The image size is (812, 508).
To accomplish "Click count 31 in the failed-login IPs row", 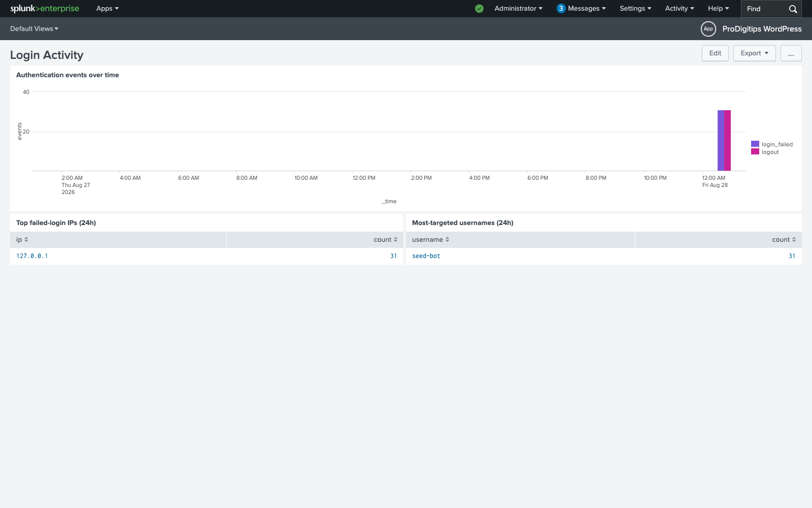I will pyautogui.click(x=394, y=256).
